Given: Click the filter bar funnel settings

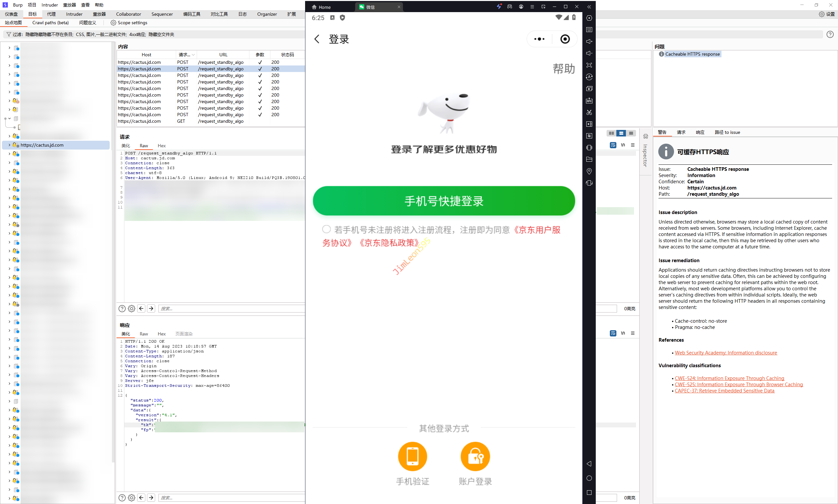Looking at the screenshot, I should tap(9, 34).
